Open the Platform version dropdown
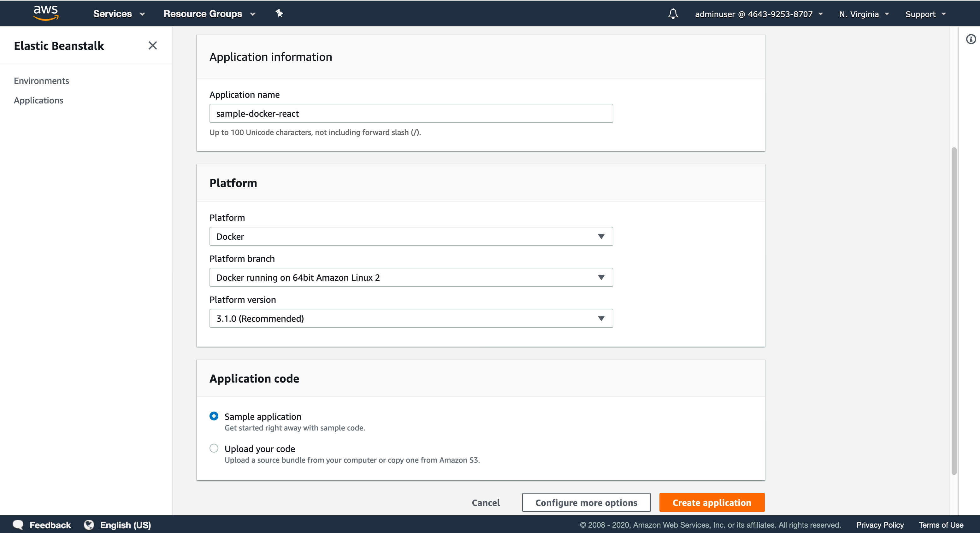 click(x=411, y=318)
